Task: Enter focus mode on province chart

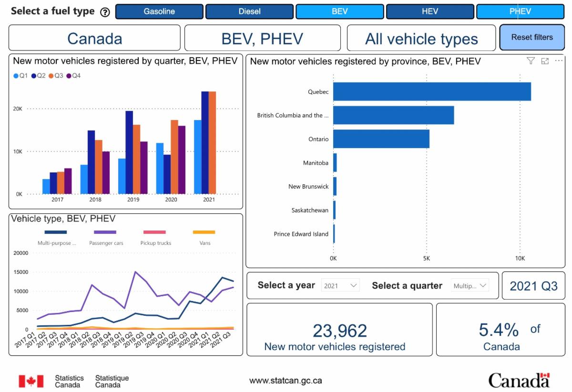Action: point(545,61)
